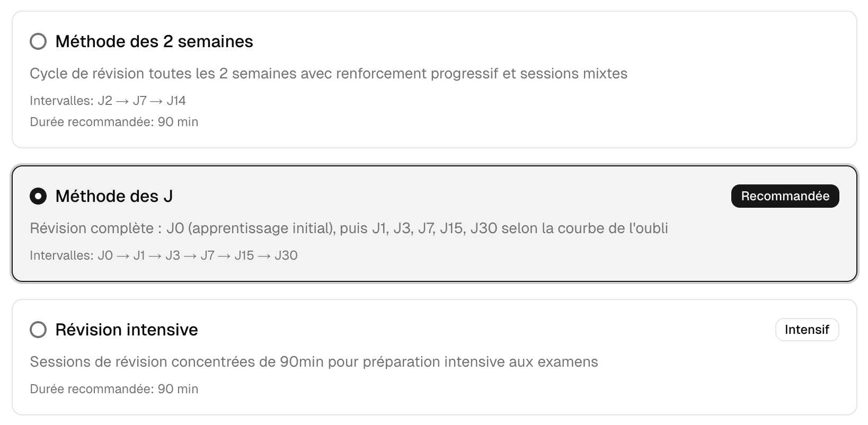Click Durée recommandée under Méthode des 2 semaines
This screenshot has height=425, width=868.
(x=114, y=122)
